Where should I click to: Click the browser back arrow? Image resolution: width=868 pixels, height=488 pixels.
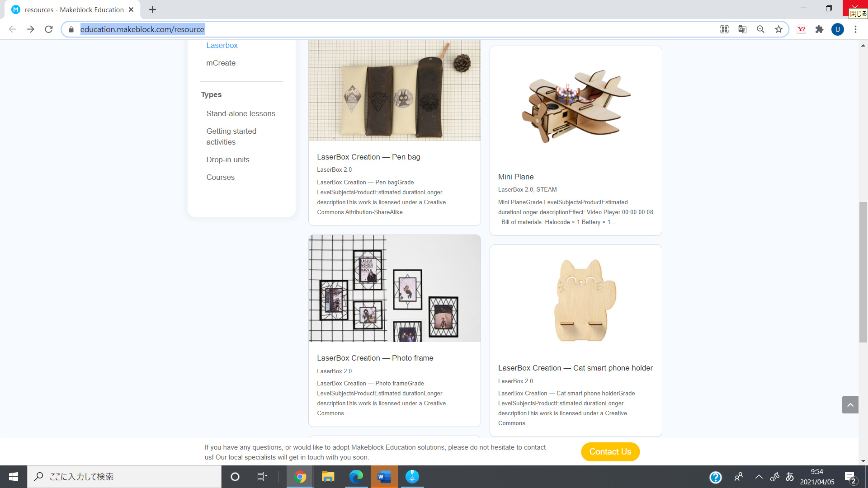(x=12, y=29)
